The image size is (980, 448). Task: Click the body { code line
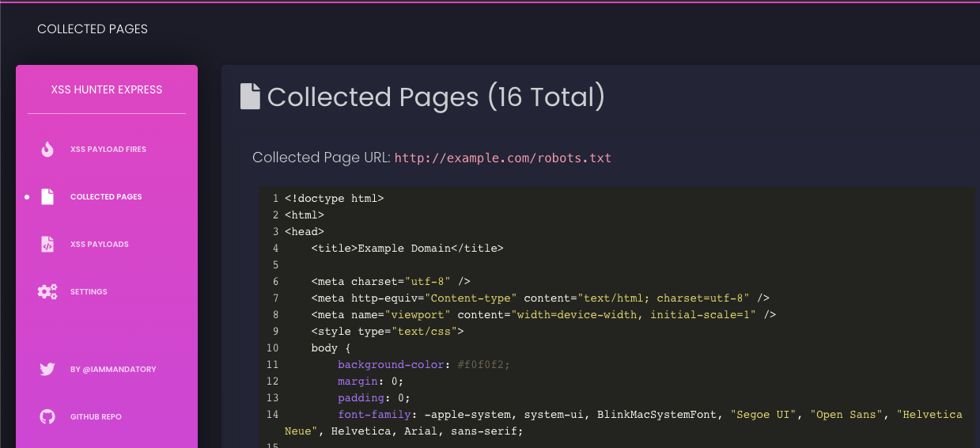point(331,348)
